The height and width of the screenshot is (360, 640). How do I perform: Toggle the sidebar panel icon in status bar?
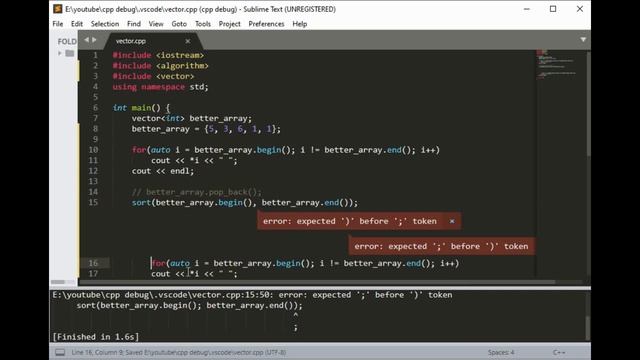60,352
